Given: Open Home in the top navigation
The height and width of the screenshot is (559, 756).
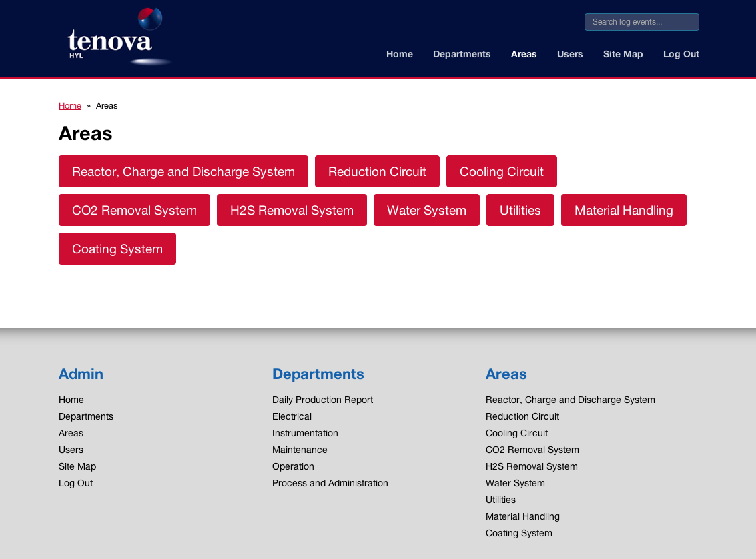Looking at the screenshot, I should coord(399,55).
